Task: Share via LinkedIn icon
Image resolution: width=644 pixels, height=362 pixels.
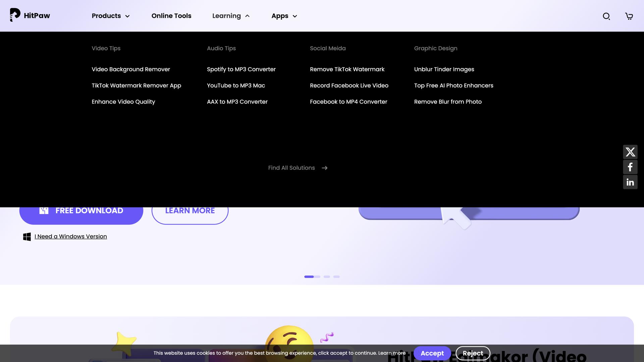Action: 630,182
